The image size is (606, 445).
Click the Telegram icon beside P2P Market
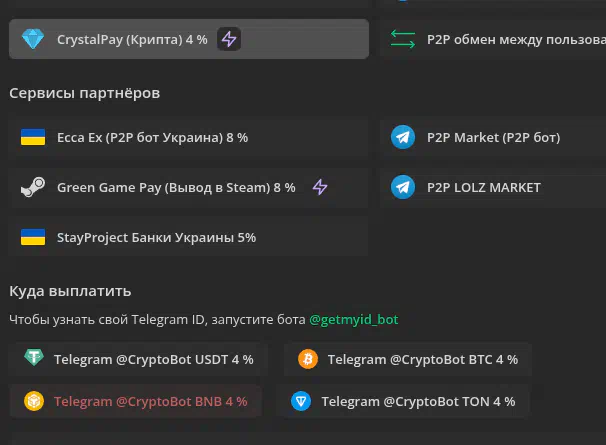click(403, 137)
